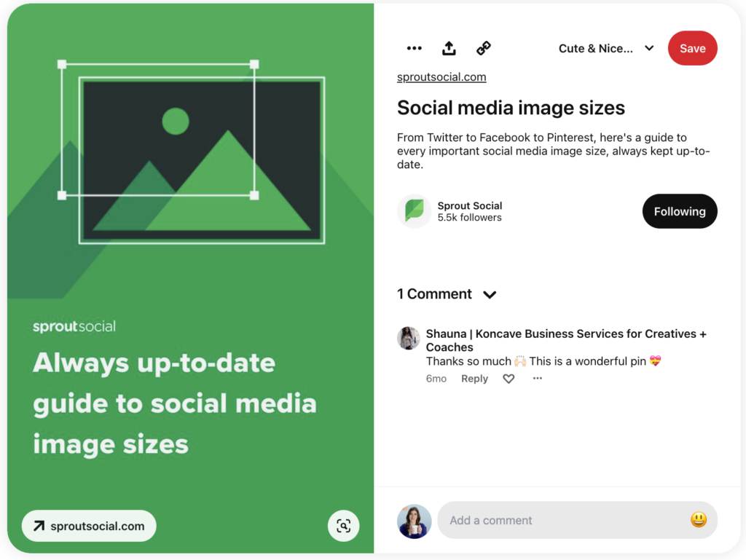
Task: Click the Sprout Social leaf avatar
Action: click(x=415, y=211)
